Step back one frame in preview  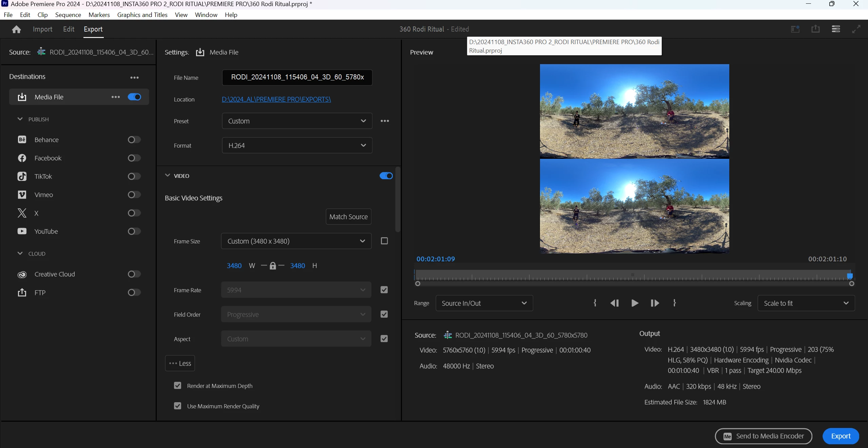[x=614, y=303]
